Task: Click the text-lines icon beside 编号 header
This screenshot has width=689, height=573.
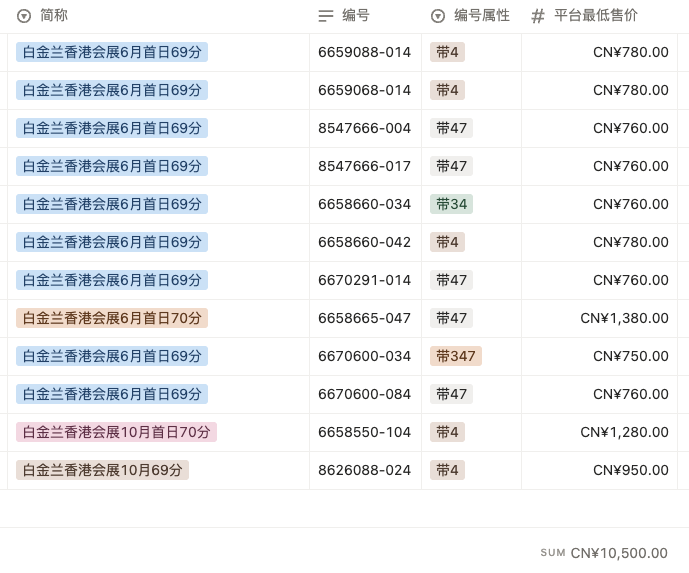Action: tap(326, 16)
